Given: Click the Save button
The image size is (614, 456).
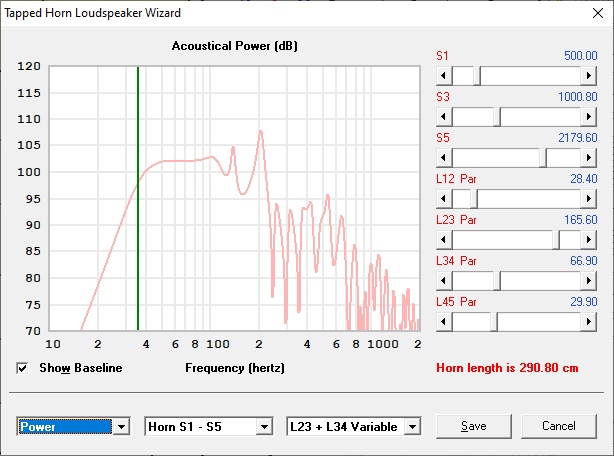Looking at the screenshot, I should pos(474,426).
